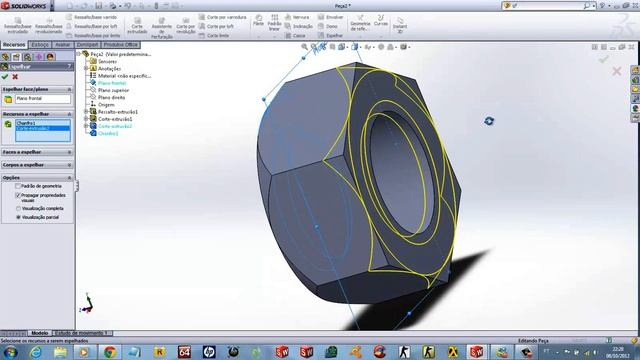This screenshot has width=640, height=360.
Task: Enable Padrão de geometria checkbox
Action: click(18, 186)
